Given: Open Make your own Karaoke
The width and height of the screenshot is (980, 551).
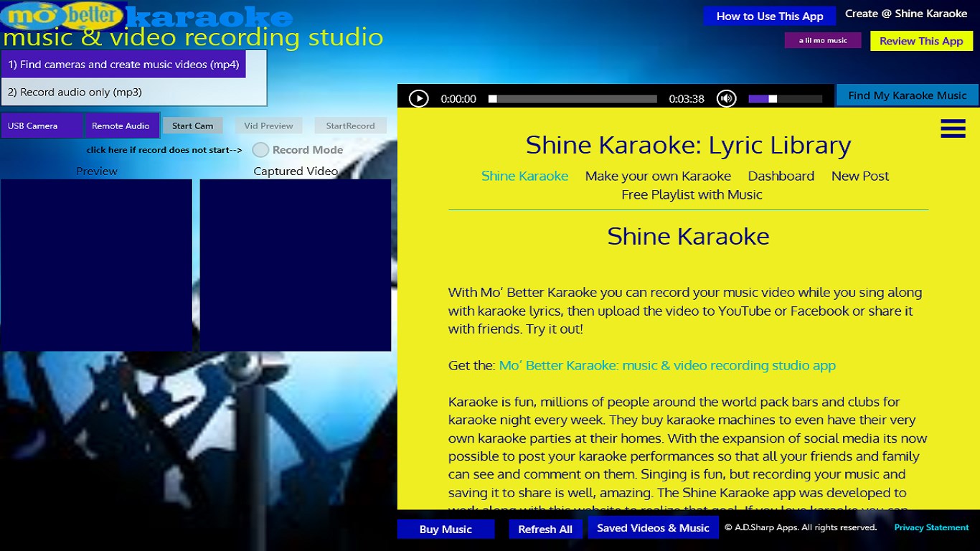Looking at the screenshot, I should [x=658, y=176].
